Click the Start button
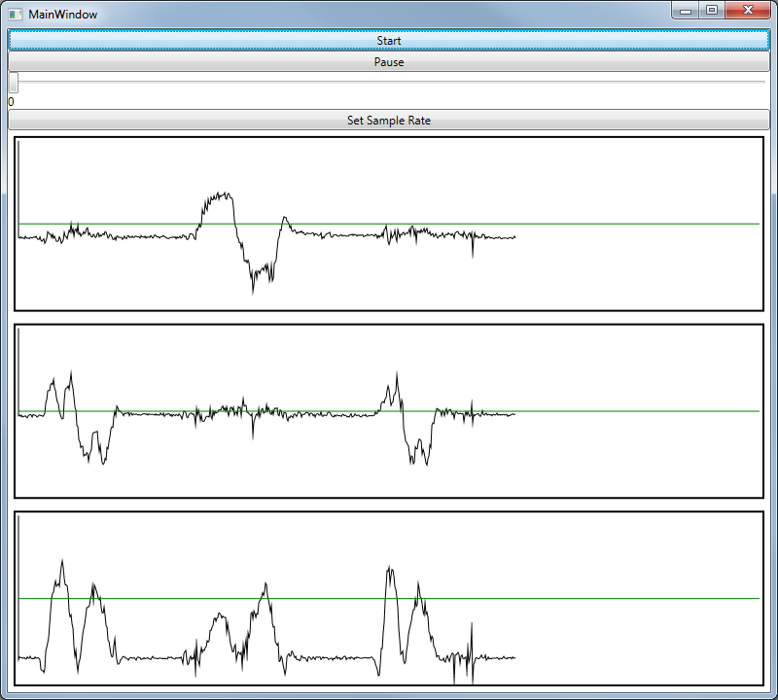The width and height of the screenshot is (778, 700). 389,41
